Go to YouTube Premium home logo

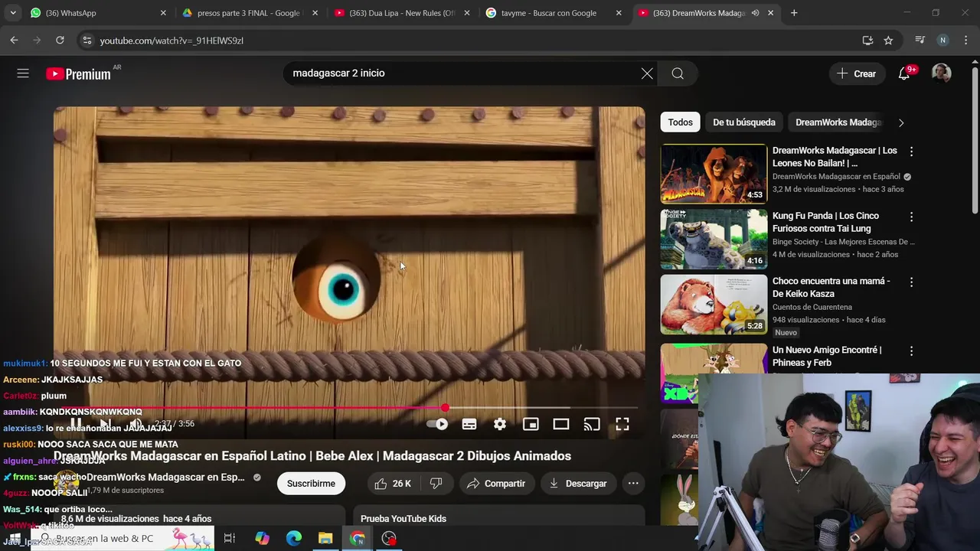(78, 73)
